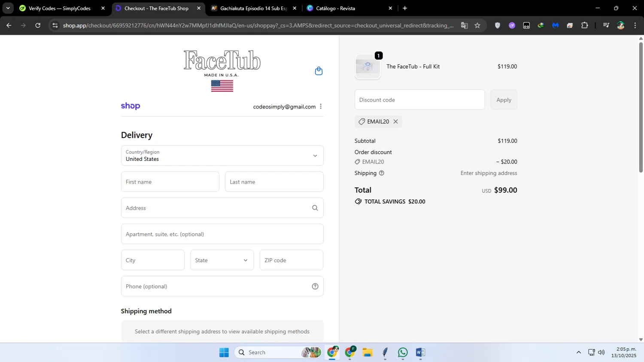Reload the checkout page
644x362 pixels.
coord(38,25)
